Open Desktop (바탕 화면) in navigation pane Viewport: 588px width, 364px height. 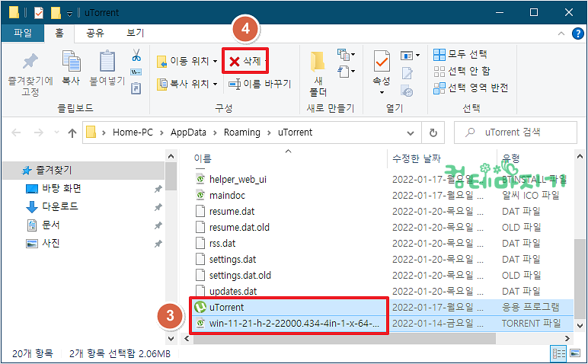[x=62, y=189]
